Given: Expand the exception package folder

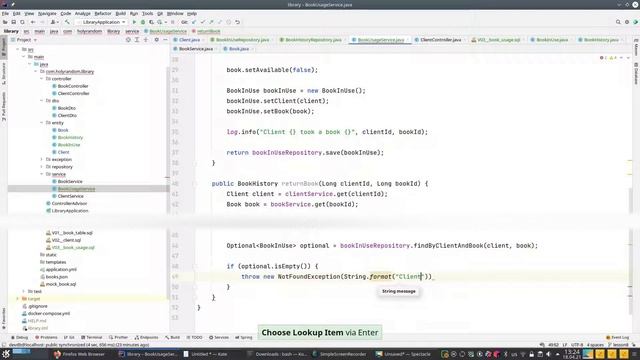Looking at the screenshot, I should tap(42, 160).
